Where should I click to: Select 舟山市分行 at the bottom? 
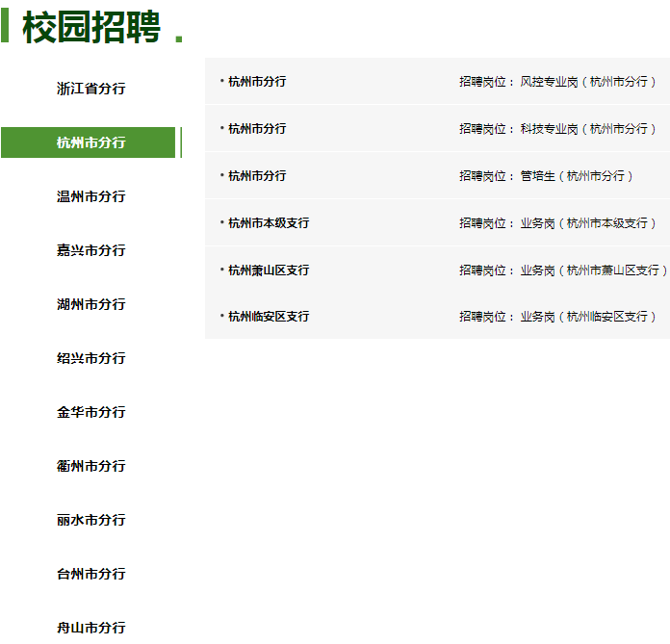[x=90, y=628]
